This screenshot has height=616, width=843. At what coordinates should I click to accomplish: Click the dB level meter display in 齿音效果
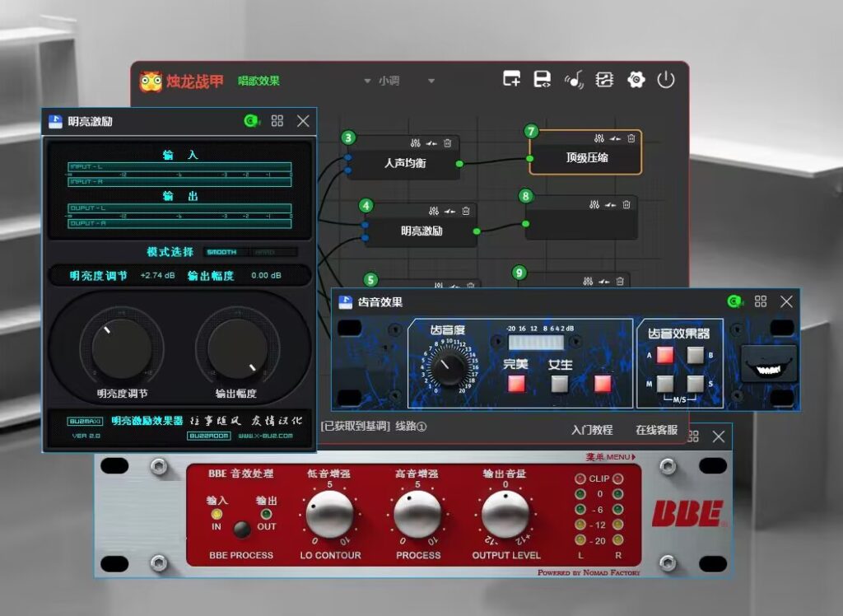click(535, 342)
